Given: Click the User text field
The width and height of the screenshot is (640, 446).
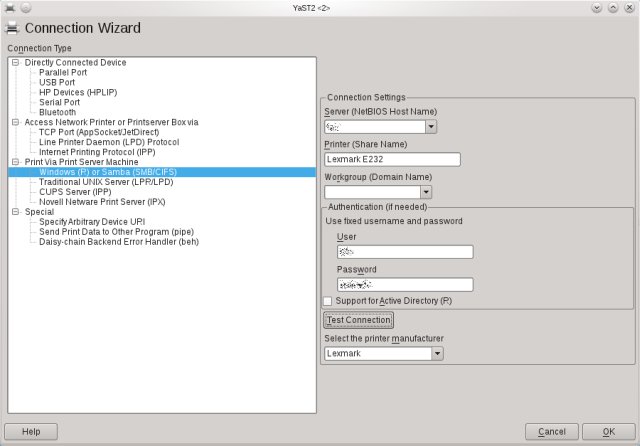Looking at the screenshot, I should [x=405, y=252].
